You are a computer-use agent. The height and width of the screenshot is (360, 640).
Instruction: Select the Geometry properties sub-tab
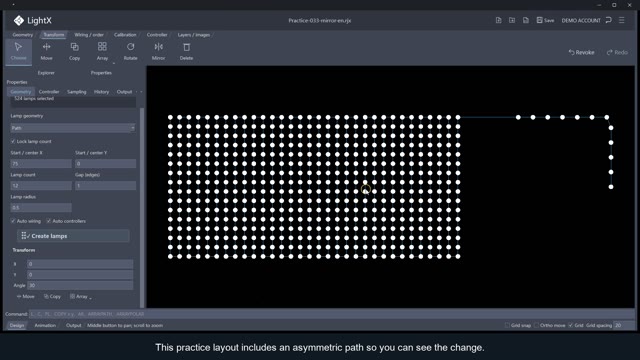click(21, 92)
